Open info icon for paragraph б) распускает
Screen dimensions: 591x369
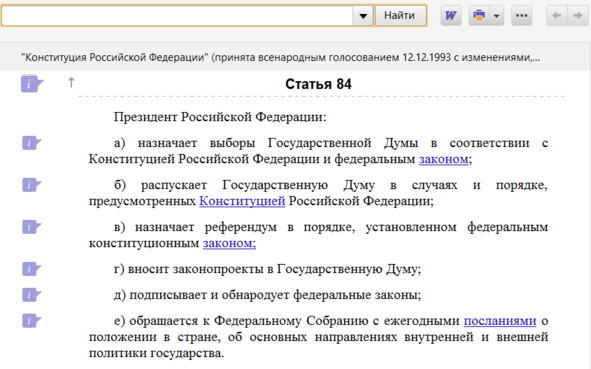[31, 185]
